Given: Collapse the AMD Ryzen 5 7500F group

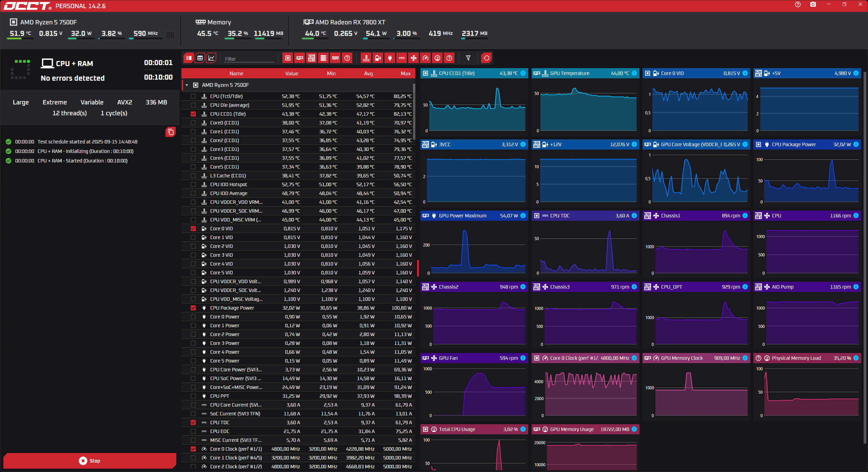Looking at the screenshot, I should pyautogui.click(x=187, y=85).
